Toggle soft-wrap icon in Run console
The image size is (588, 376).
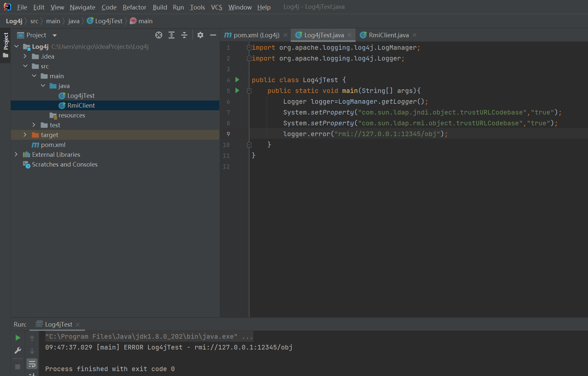tap(32, 364)
